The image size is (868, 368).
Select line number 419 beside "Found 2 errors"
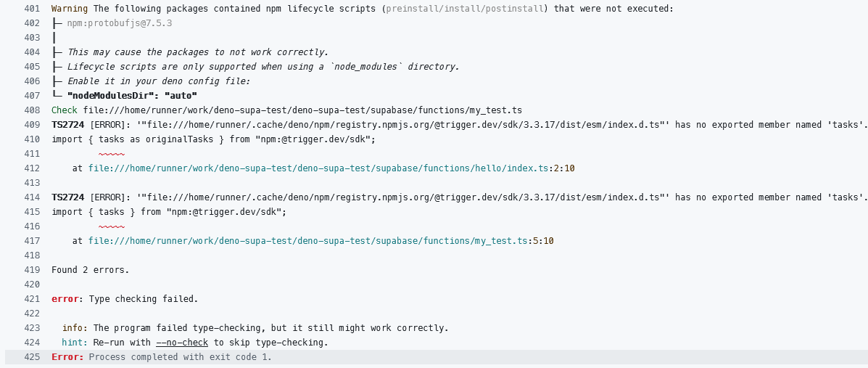click(31, 270)
